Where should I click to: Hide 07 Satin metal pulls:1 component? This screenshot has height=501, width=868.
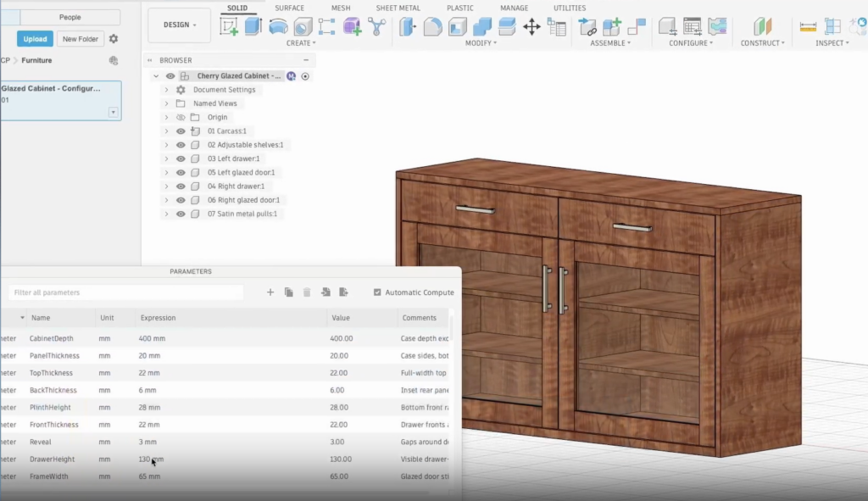tap(181, 214)
